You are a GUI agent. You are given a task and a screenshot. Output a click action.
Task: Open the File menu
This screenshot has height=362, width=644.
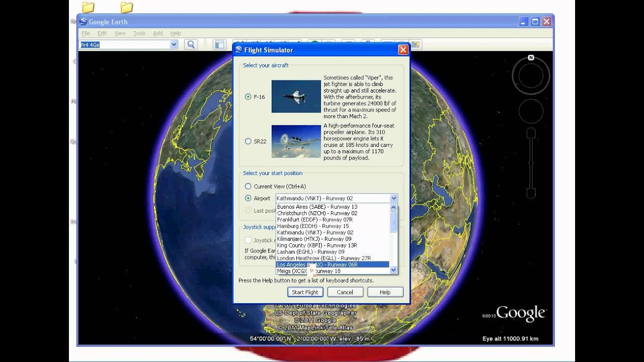[86, 33]
